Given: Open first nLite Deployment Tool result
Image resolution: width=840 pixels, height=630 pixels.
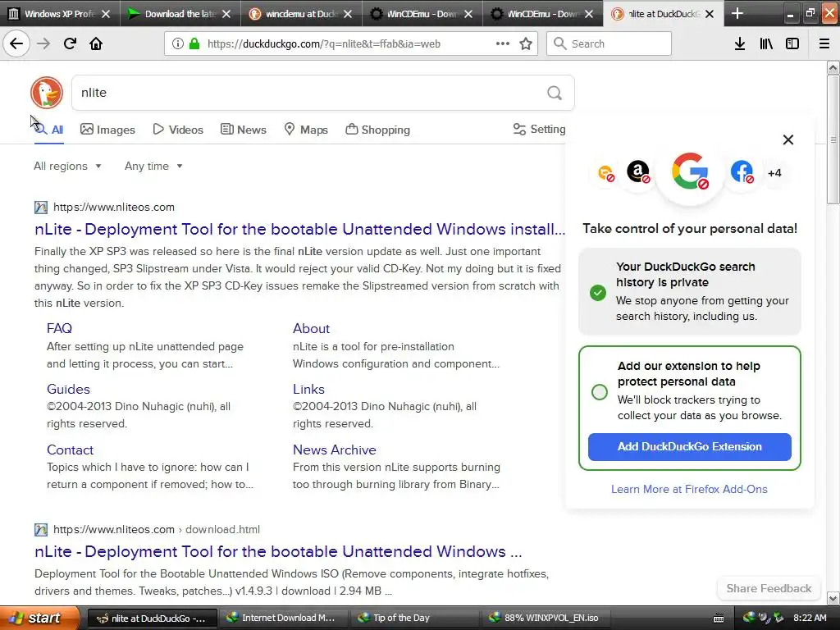Looking at the screenshot, I should pos(299,230).
